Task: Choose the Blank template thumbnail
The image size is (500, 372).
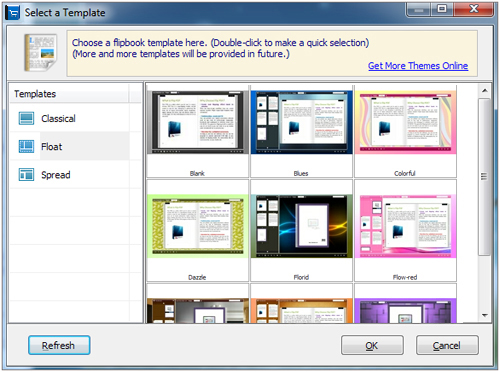Action: pos(198,123)
